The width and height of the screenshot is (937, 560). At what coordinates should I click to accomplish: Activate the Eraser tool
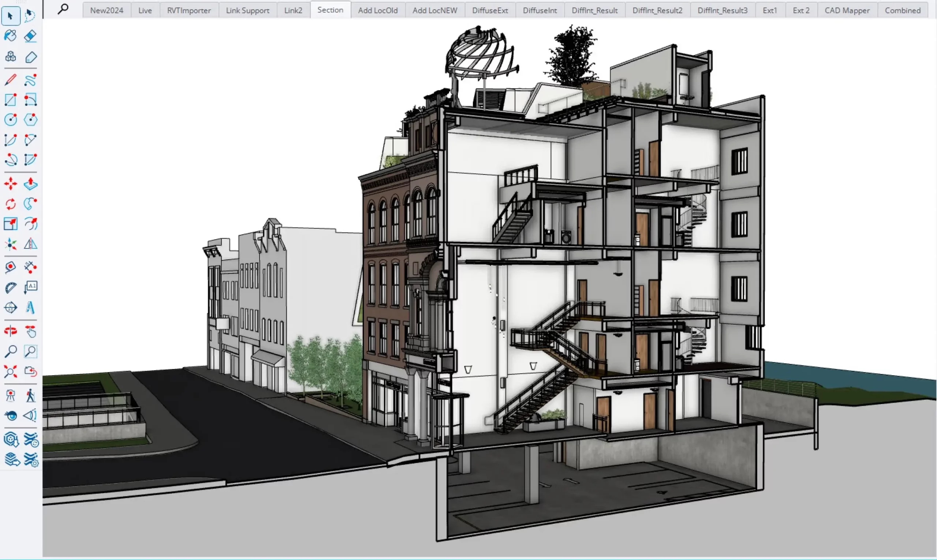tap(30, 36)
